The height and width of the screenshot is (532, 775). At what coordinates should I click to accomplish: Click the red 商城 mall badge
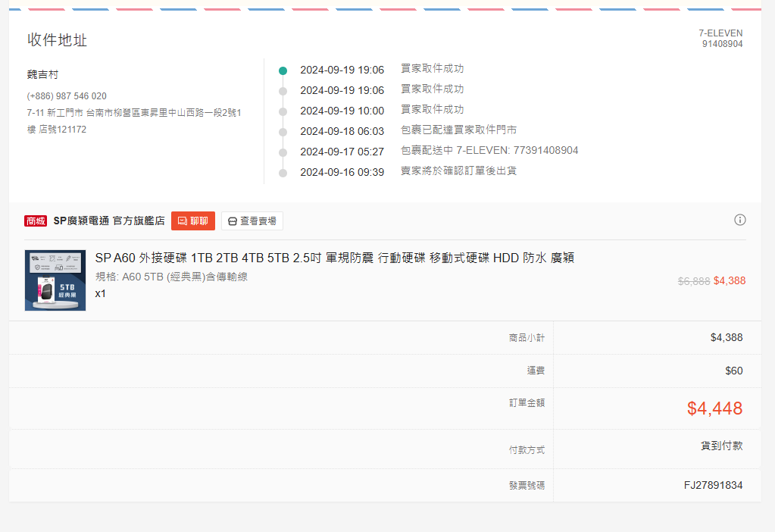tap(36, 221)
